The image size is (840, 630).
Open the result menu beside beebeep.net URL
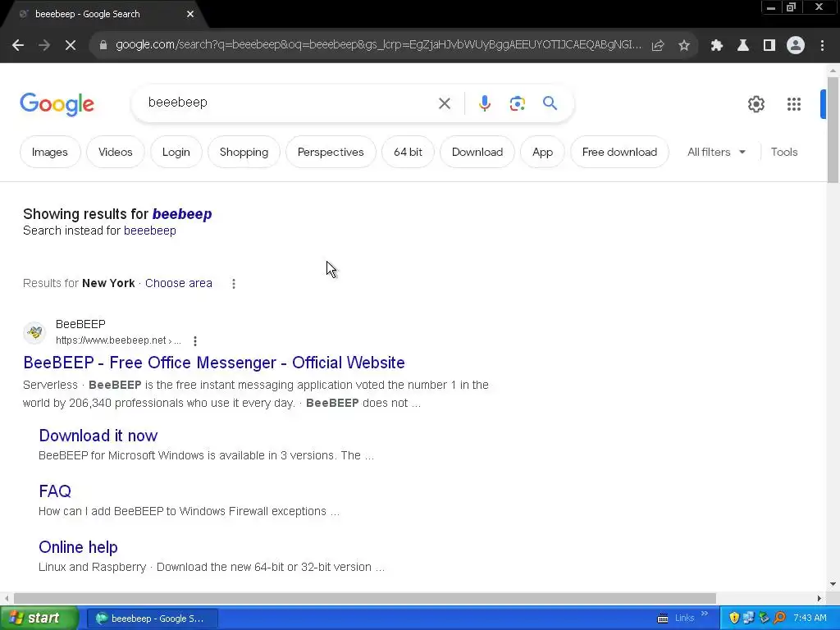point(195,340)
